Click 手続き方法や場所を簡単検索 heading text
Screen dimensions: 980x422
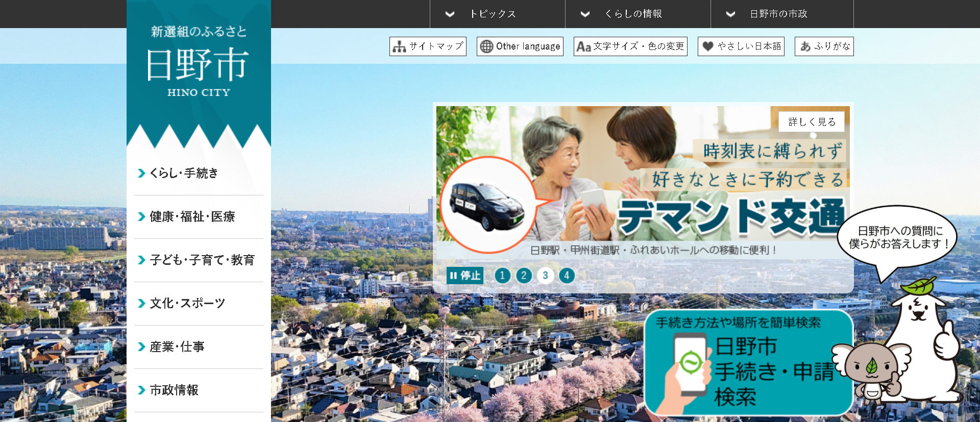point(738,322)
